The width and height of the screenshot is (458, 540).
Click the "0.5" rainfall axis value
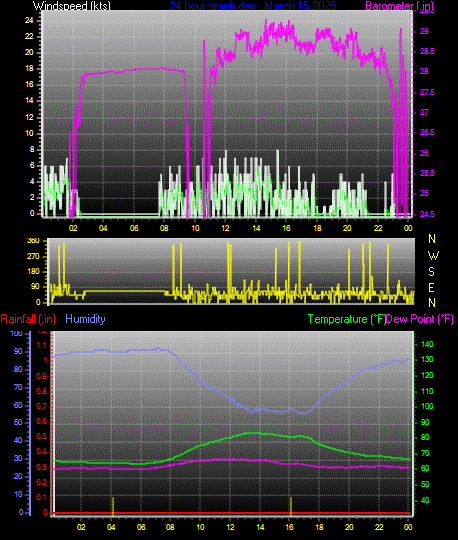click(x=42, y=437)
